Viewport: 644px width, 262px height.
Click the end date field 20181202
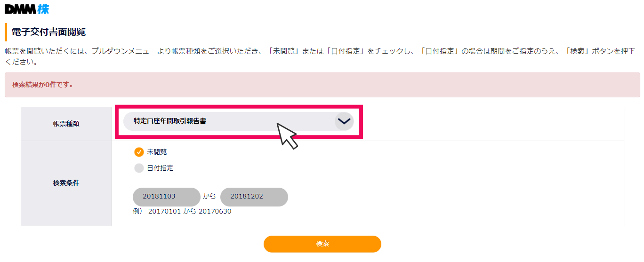click(254, 197)
